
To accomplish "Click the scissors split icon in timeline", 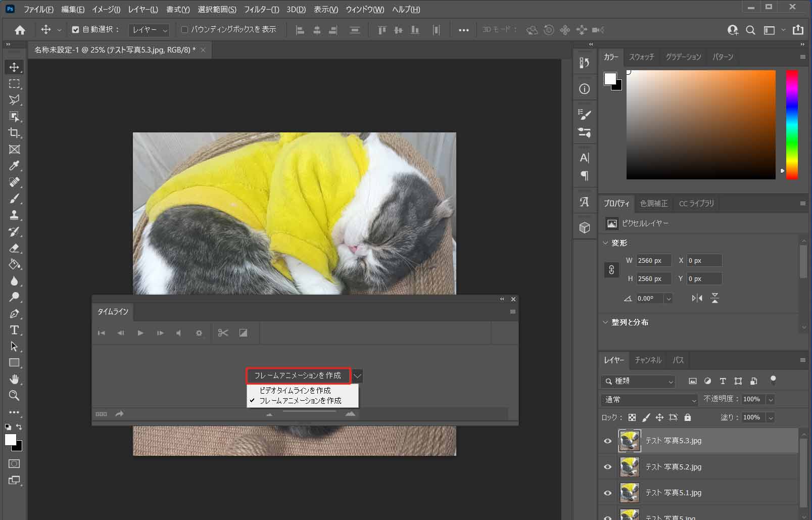I will pos(223,333).
